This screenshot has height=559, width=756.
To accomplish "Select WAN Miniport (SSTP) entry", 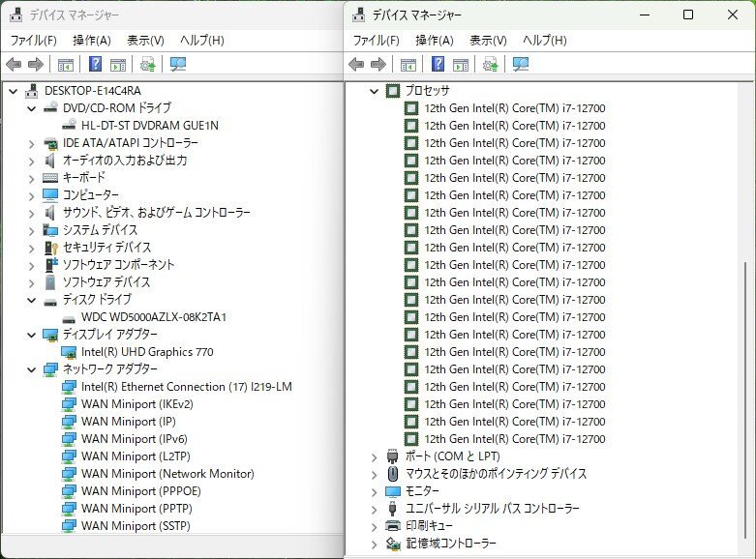I will pyautogui.click(x=136, y=526).
